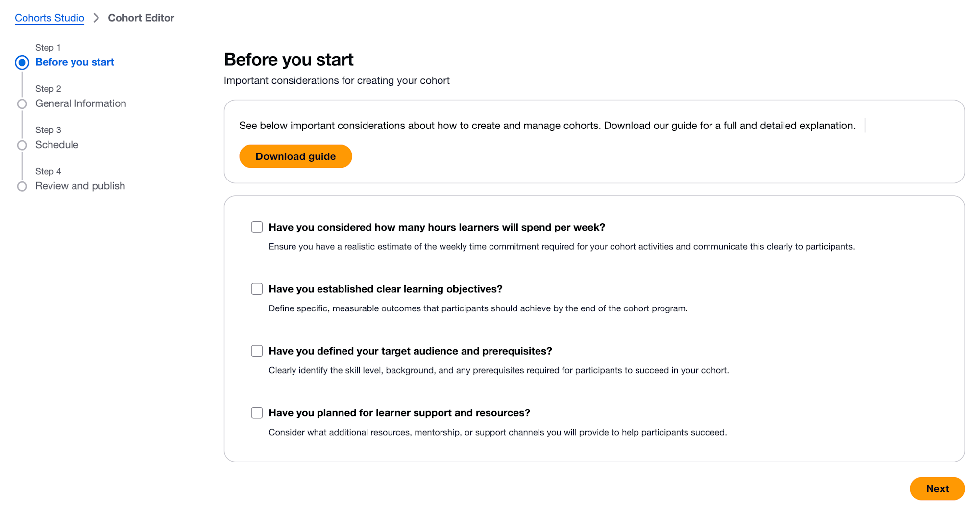The width and height of the screenshot is (980, 513).
Task: Go to the General Information step
Action: [81, 103]
